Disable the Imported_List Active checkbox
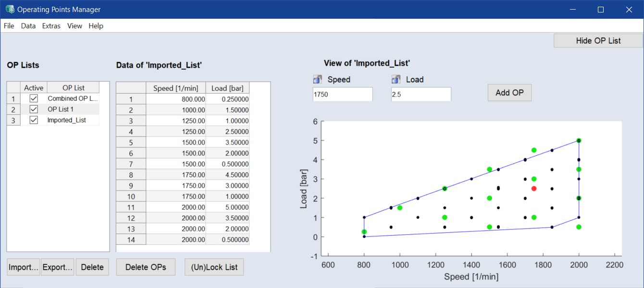The image size is (644, 288). click(x=34, y=120)
